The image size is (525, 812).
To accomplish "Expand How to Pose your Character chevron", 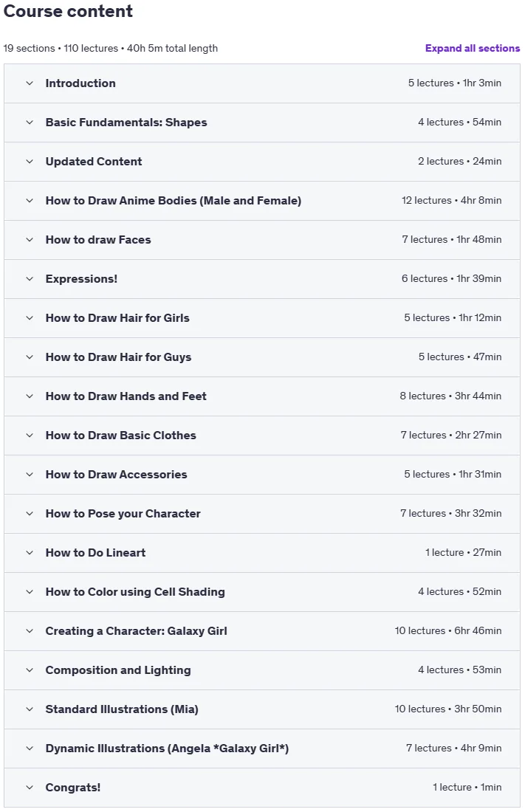I will [30, 514].
